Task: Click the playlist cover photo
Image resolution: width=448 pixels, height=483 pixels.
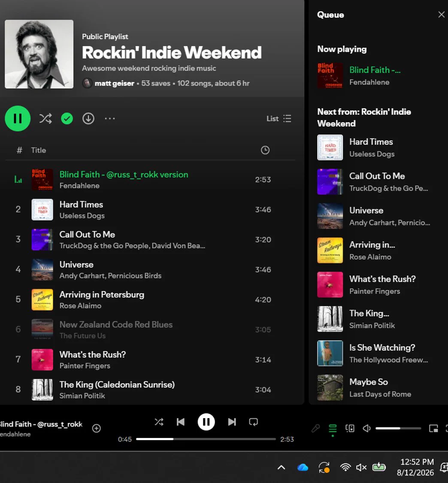Action: pyautogui.click(x=39, y=54)
